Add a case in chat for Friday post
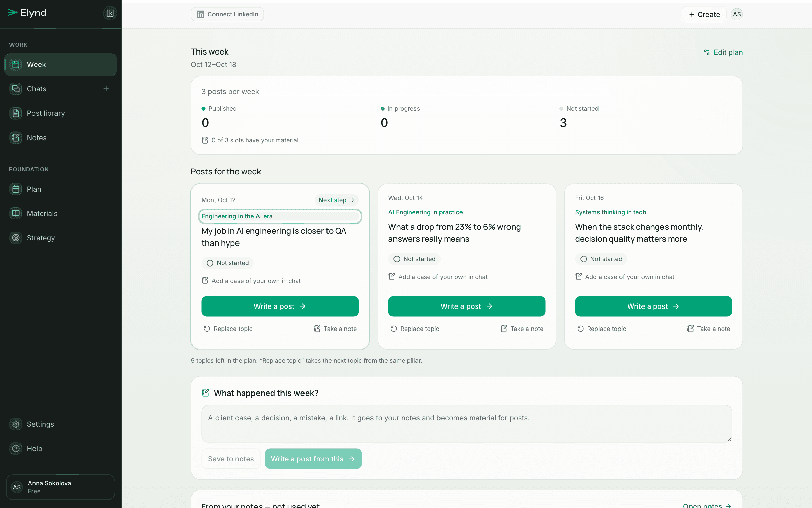Viewport: 812px width, 508px height. (x=625, y=277)
